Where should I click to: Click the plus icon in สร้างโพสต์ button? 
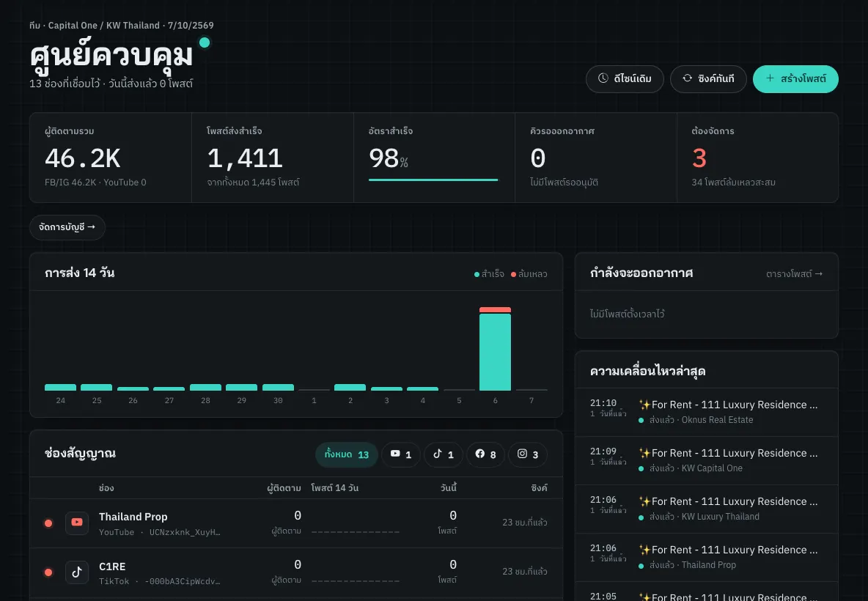tap(770, 78)
